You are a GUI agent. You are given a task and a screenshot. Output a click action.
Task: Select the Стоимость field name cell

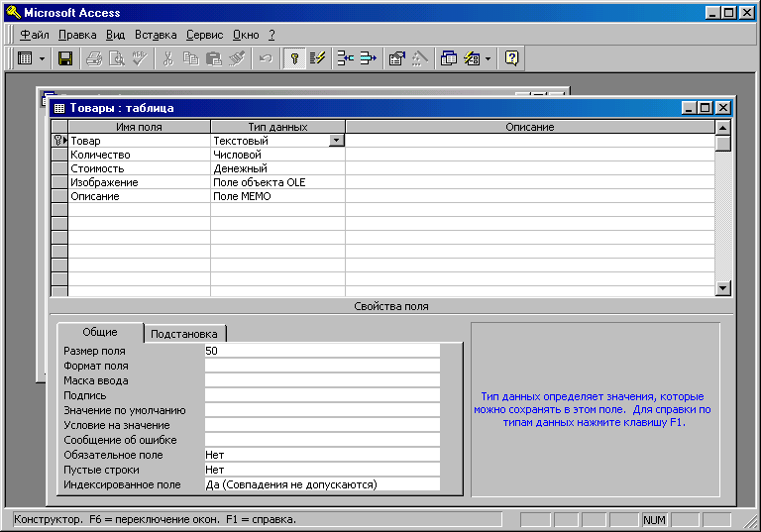pos(140,168)
